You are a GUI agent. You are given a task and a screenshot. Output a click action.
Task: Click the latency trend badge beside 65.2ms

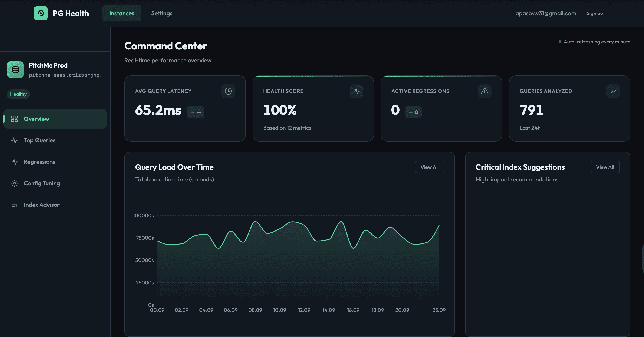pos(195,112)
